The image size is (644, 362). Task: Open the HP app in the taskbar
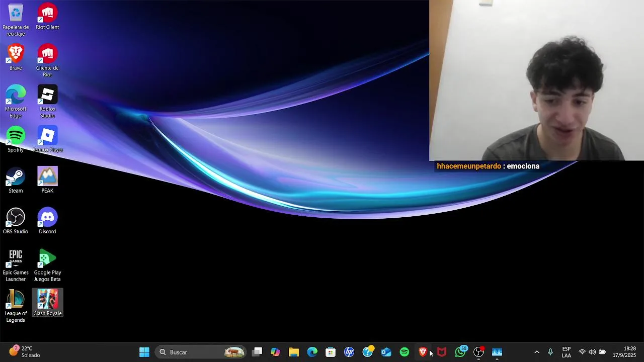(349, 352)
